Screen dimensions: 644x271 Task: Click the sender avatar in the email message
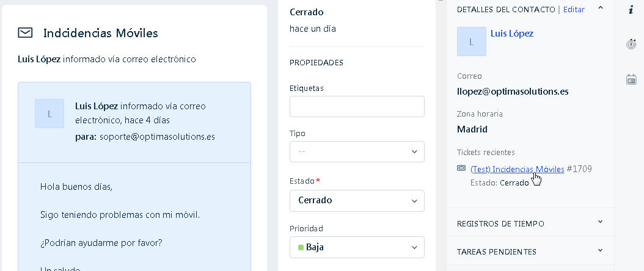[49, 114]
